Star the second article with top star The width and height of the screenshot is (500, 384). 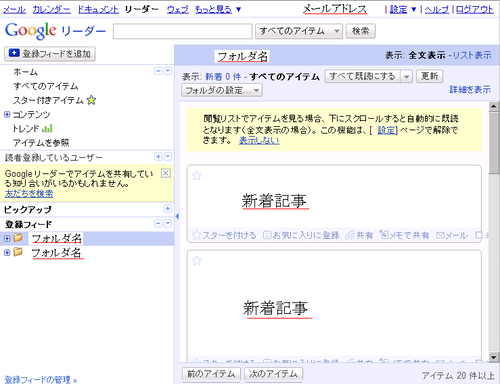pyautogui.click(x=197, y=260)
